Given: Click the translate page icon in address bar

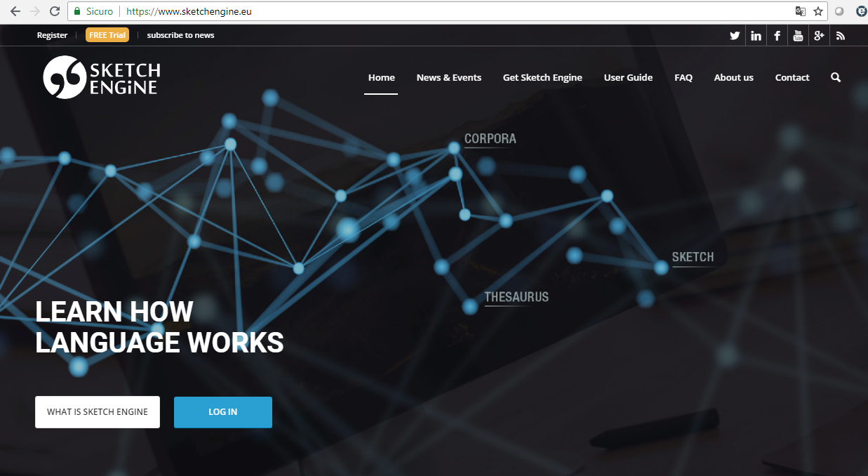Looking at the screenshot, I should tap(801, 11).
